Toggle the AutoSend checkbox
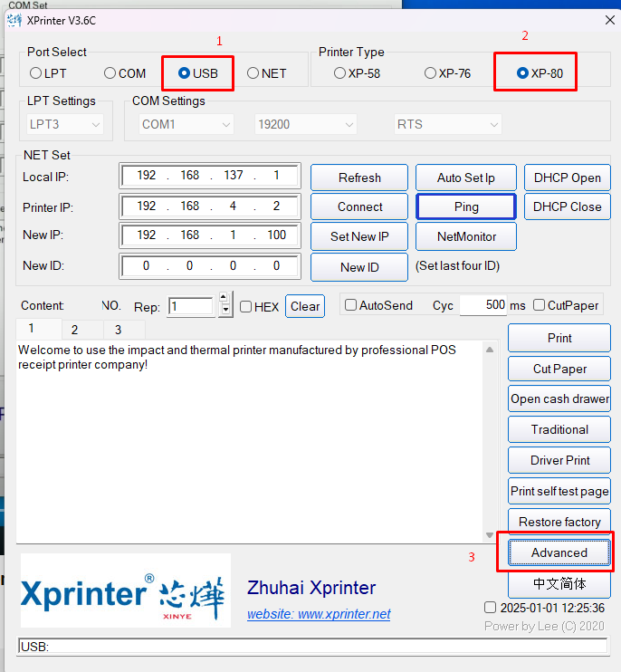 pyautogui.click(x=351, y=305)
